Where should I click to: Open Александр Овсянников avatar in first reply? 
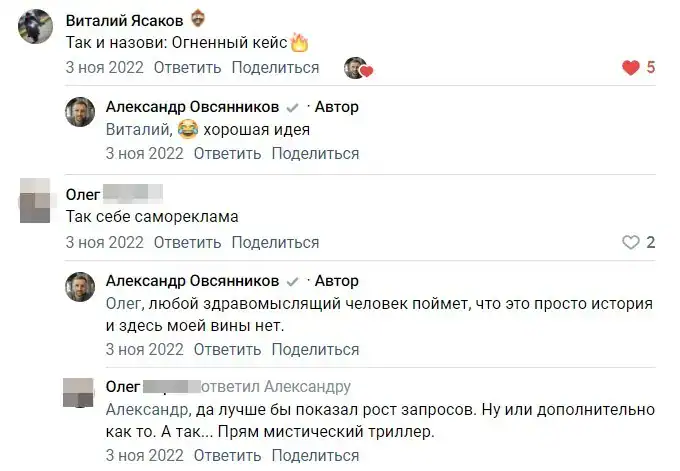(80, 113)
